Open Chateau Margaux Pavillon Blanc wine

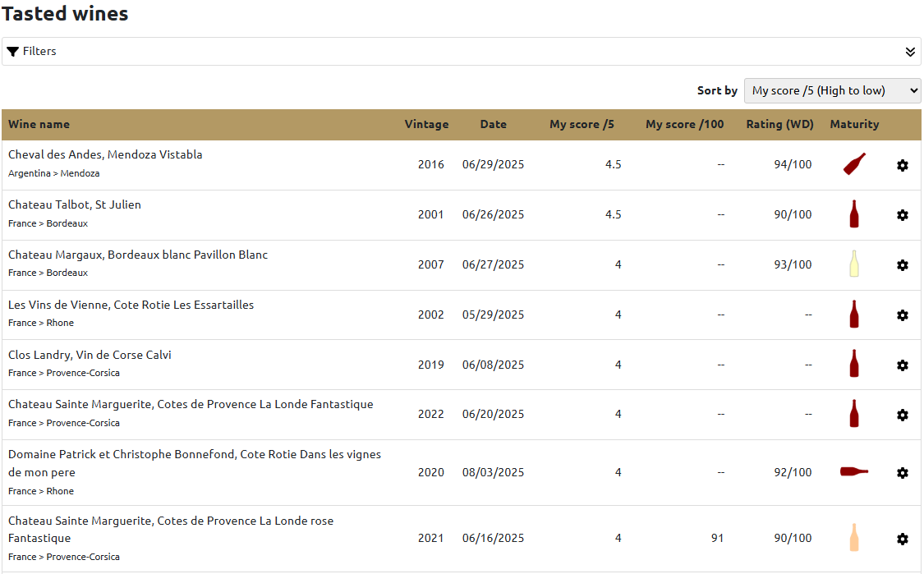(138, 255)
